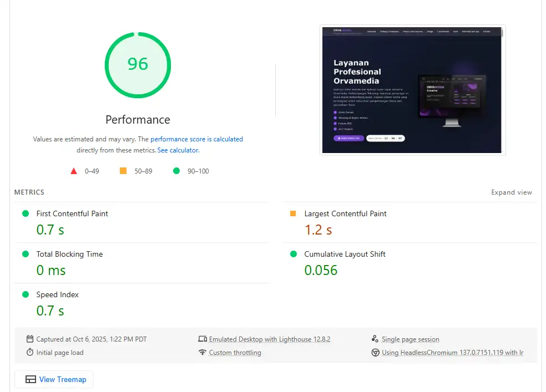Click the green circle legend for 90–100 range
Viewport: 546px width, 392px height.
pos(178,171)
